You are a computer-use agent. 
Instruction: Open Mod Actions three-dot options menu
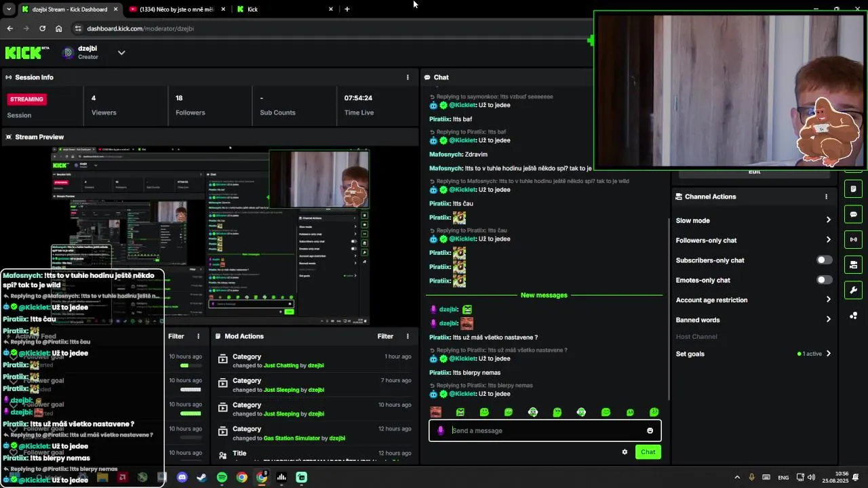tap(408, 336)
